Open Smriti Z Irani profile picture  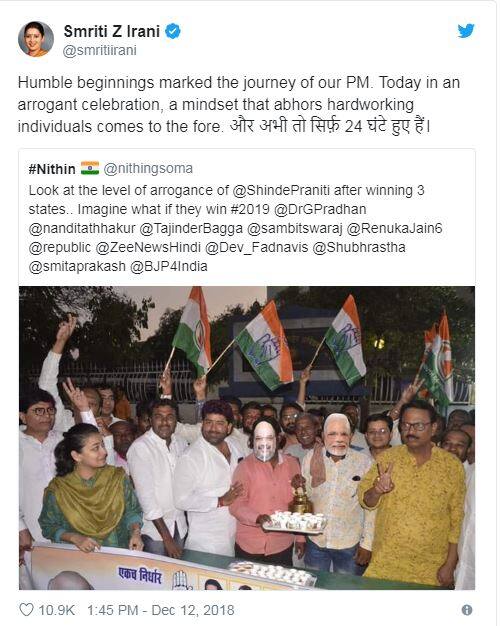36,39
